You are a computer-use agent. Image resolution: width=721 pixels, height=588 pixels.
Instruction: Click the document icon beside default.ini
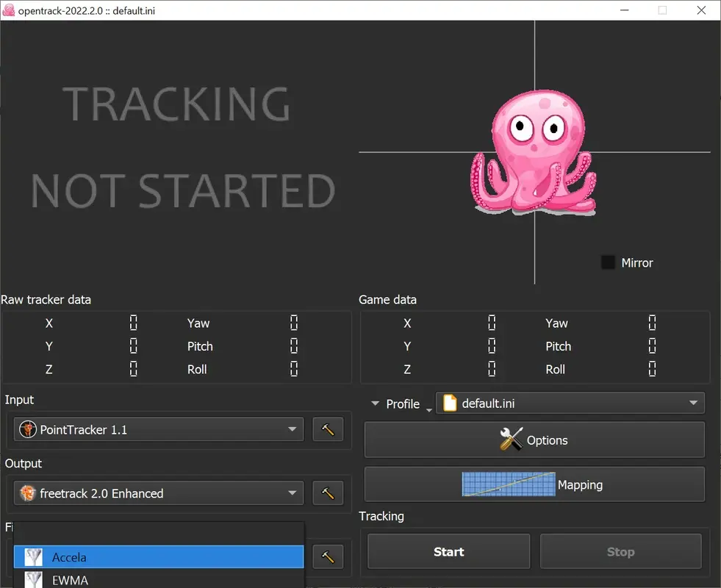[x=449, y=403]
